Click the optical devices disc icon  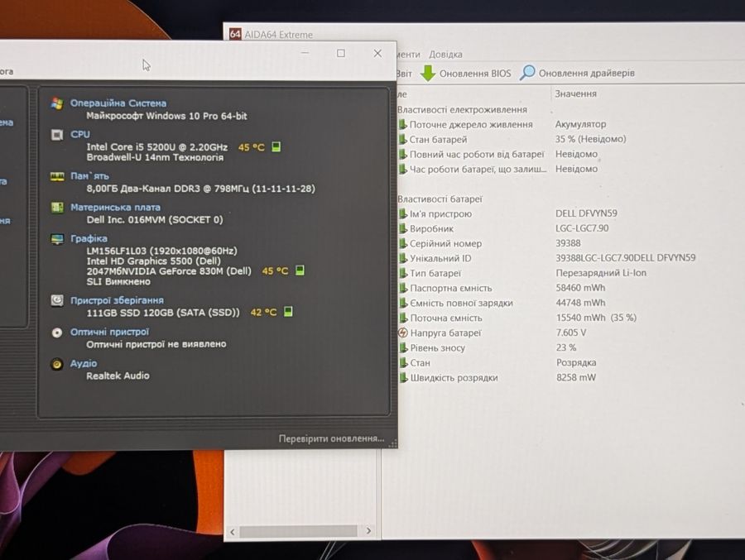click(x=57, y=333)
